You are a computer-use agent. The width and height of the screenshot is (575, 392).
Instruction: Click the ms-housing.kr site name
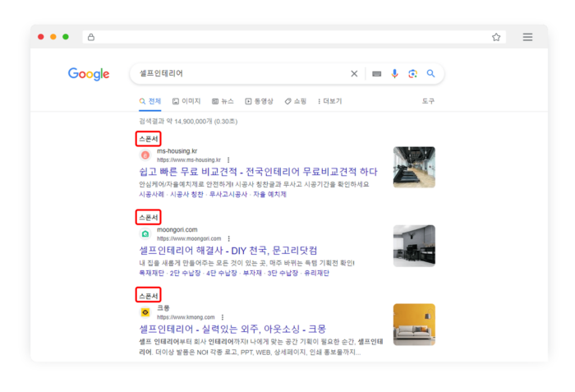click(x=177, y=151)
